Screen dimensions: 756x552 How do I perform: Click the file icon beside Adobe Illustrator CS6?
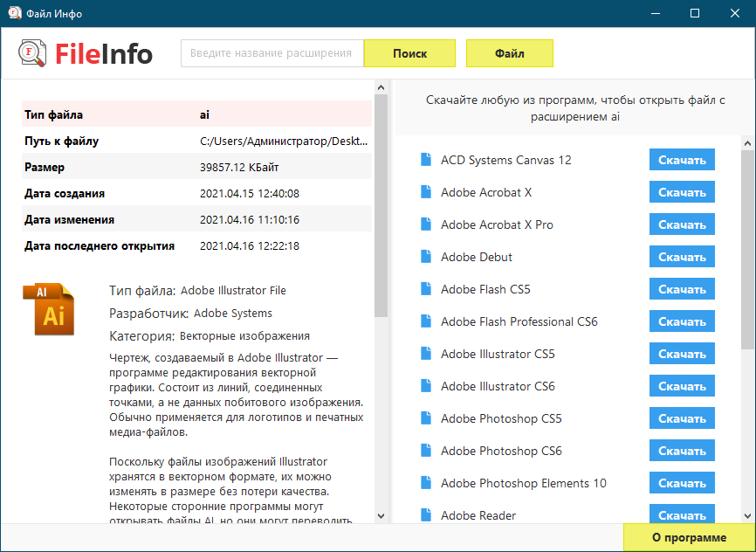point(426,385)
